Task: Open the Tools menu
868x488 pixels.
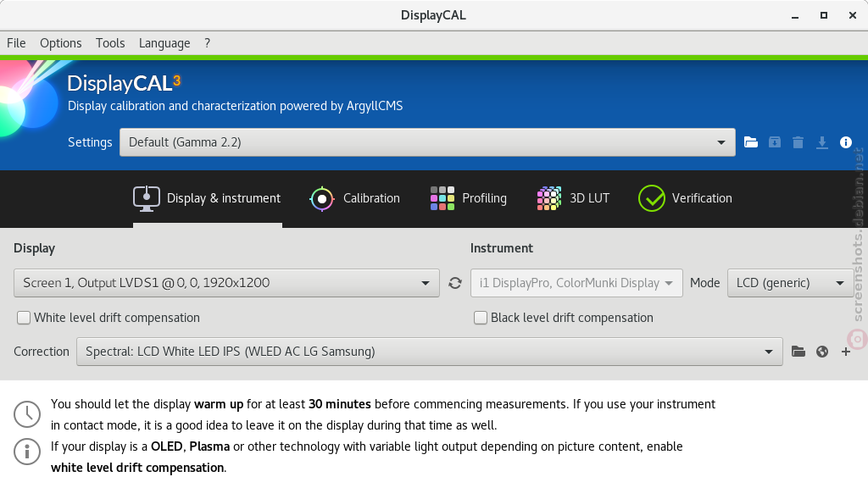Action: (x=110, y=43)
